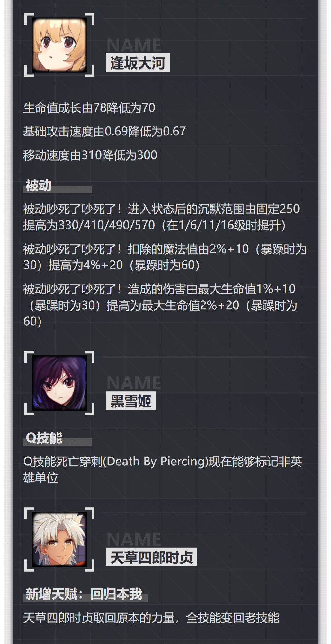331x644 pixels.
Task: Click the 新增天赋：回归本我 heading
Action: coord(84,594)
